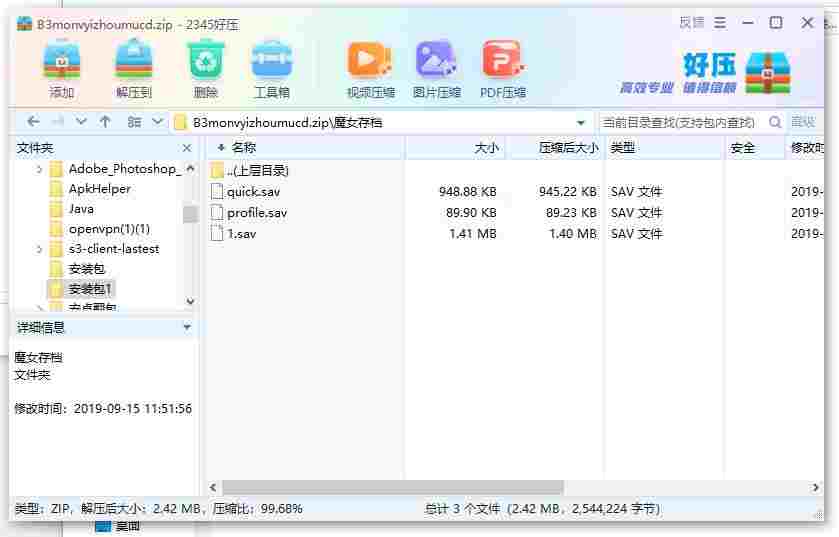Go forward with the right arrow
The width and height of the screenshot is (839, 537).
pyautogui.click(x=58, y=122)
